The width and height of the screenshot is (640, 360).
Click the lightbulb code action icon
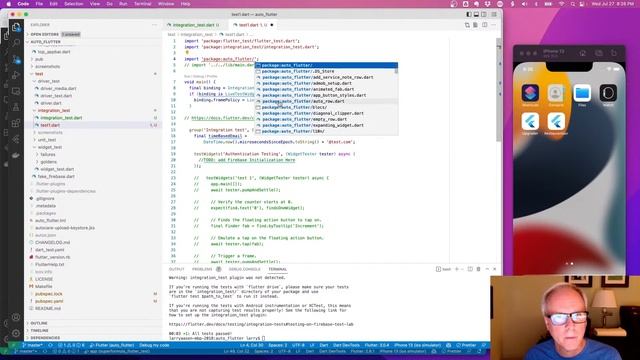pos(187,53)
